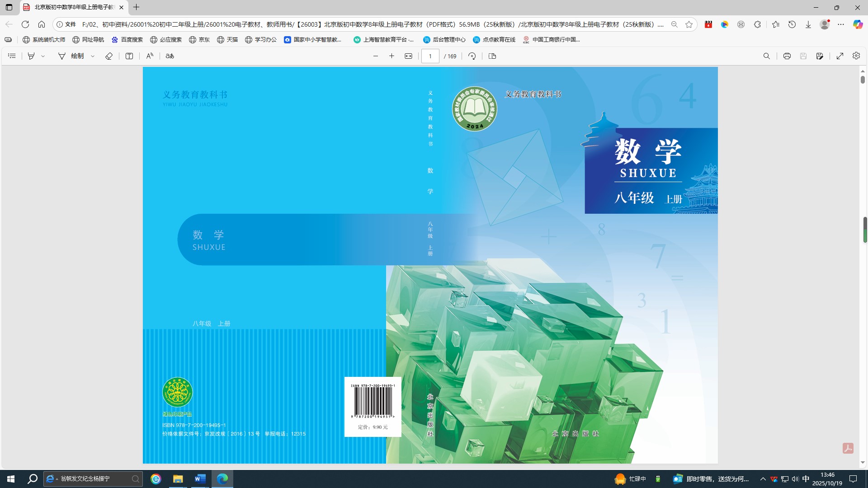
Task: Add this page to favorites star
Action: (x=689, y=24)
